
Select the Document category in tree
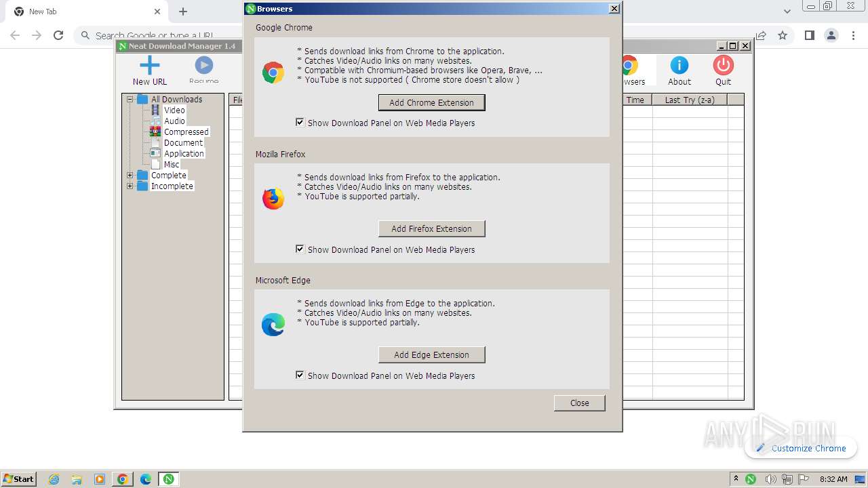[183, 142]
